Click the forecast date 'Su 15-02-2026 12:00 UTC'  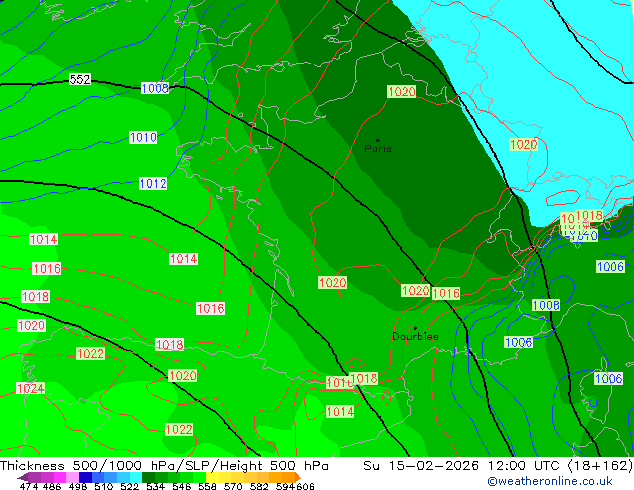pos(463,466)
